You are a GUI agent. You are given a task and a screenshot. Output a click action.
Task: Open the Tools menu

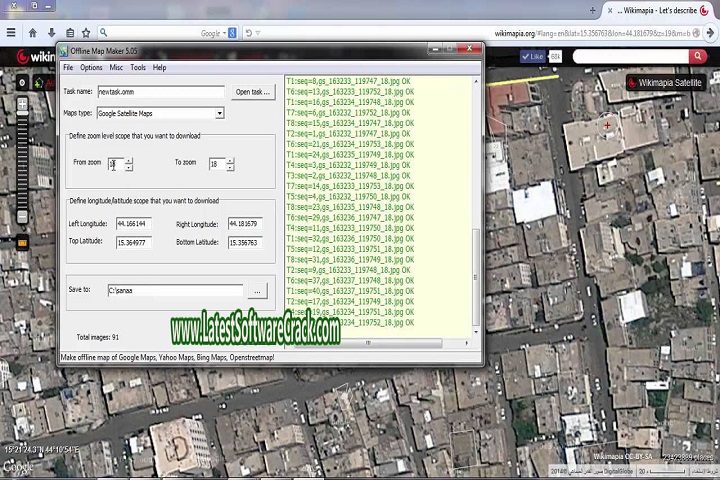pos(137,68)
